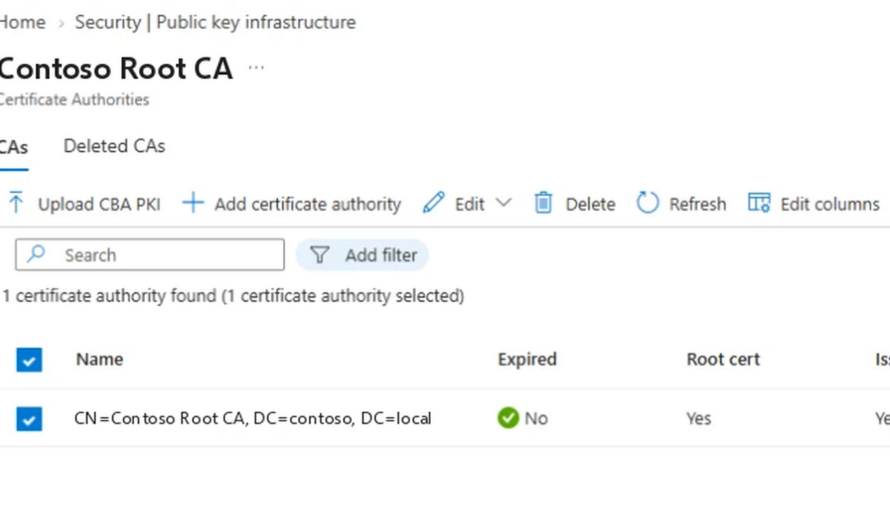890x530 pixels.
Task: Click the funnel icon in Add filter
Action: (320, 255)
